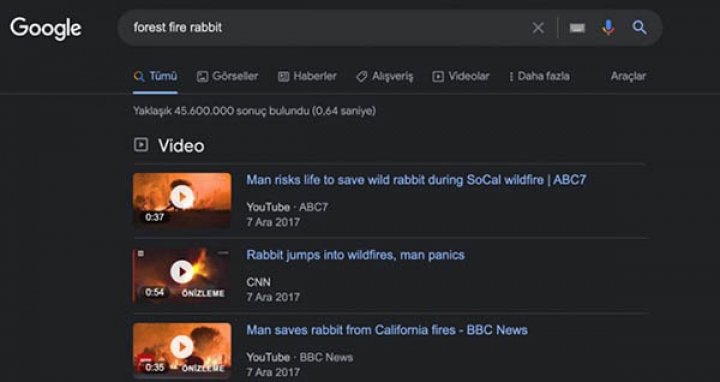The height and width of the screenshot is (382, 720).
Task: Go to the Alışveriş tab
Action: pos(385,76)
